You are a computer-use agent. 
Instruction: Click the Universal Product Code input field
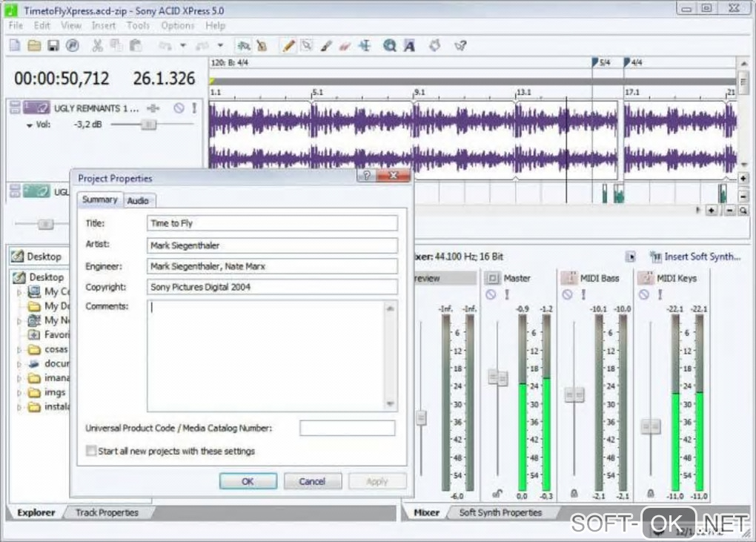(347, 428)
